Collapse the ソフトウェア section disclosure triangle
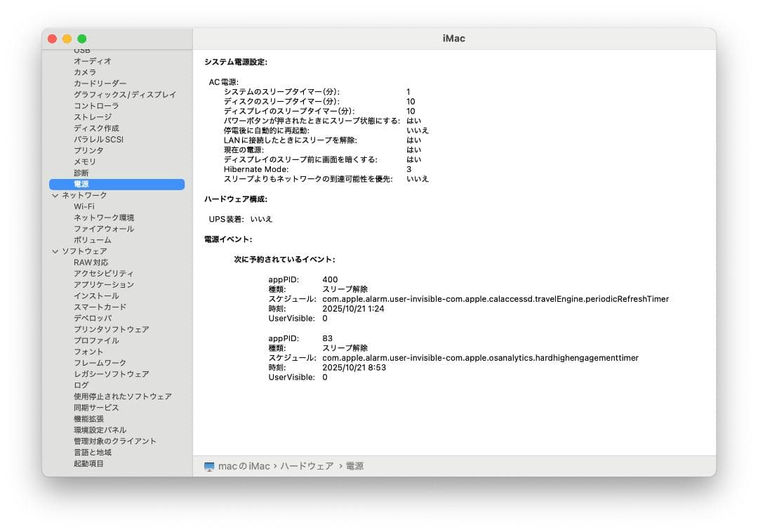 (x=56, y=251)
